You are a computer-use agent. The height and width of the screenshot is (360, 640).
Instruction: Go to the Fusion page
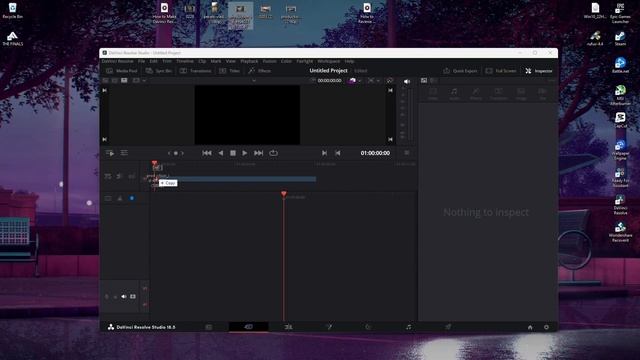tap(329, 327)
